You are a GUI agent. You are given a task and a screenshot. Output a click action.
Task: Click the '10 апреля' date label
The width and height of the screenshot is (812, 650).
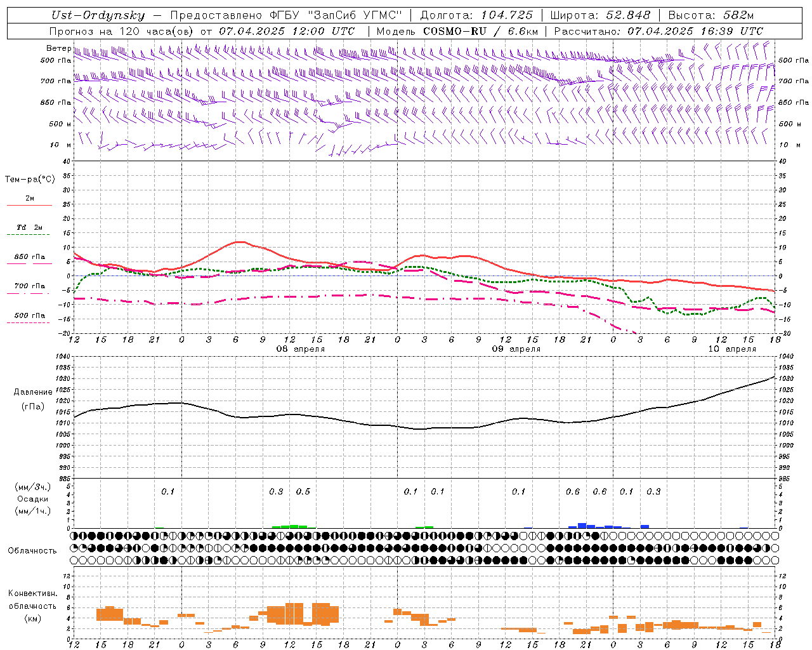pyautogui.click(x=732, y=349)
